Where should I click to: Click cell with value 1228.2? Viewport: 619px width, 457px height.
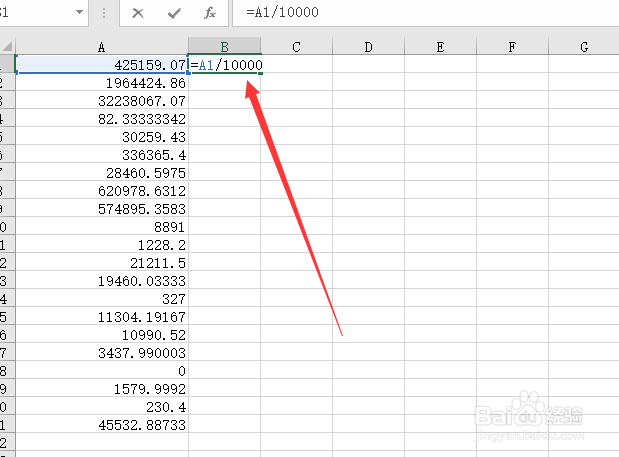point(102,245)
